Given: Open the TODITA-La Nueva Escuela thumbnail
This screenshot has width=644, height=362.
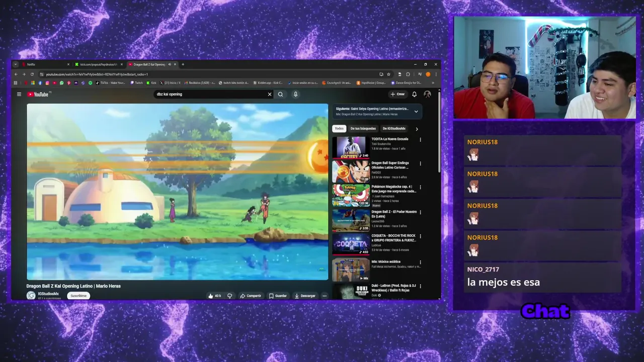Looking at the screenshot, I should point(351,147).
